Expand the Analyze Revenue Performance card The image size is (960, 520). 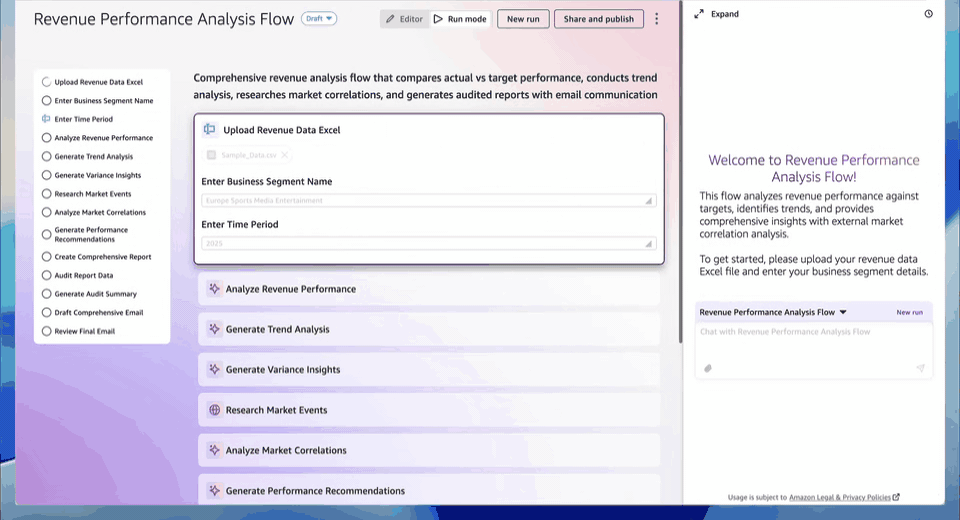click(429, 288)
